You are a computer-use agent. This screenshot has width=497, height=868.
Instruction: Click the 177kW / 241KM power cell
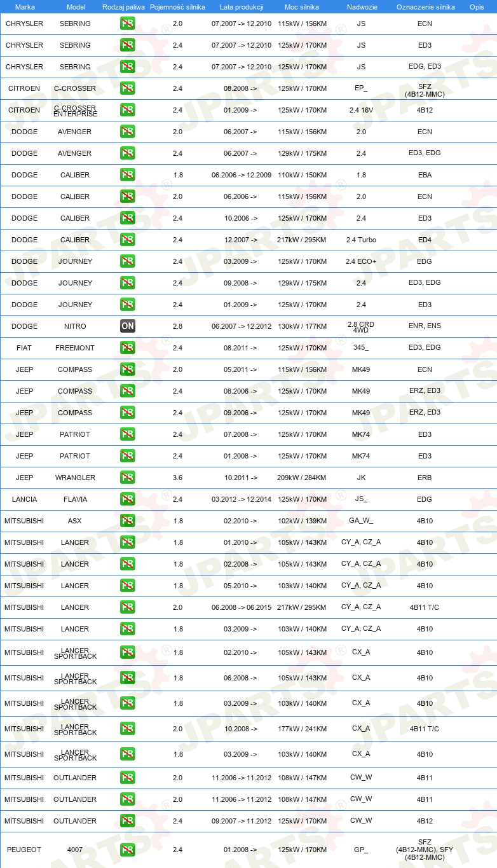click(x=302, y=729)
